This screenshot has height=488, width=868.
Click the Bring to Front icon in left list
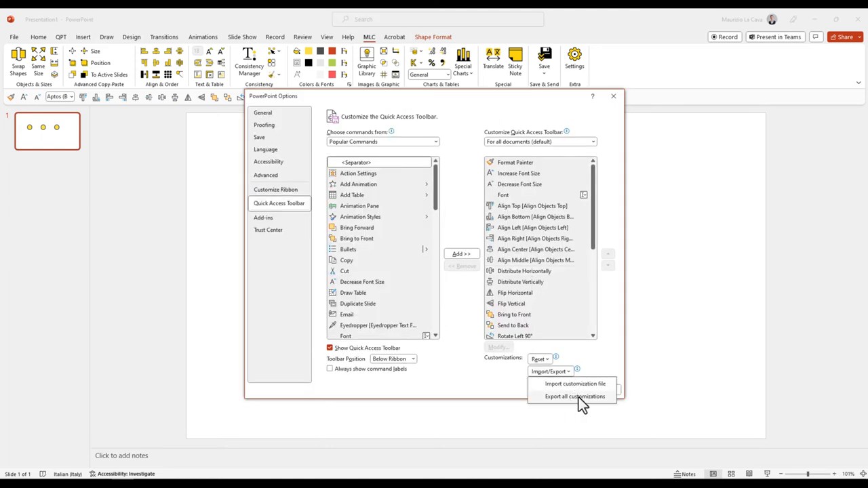(x=332, y=239)
